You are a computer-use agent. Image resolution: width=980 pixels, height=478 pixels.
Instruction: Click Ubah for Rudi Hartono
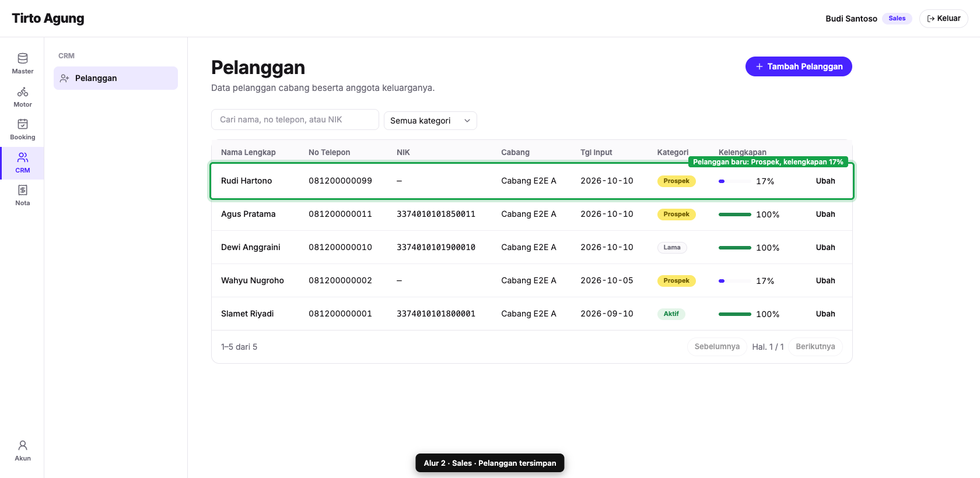(825, 181)
